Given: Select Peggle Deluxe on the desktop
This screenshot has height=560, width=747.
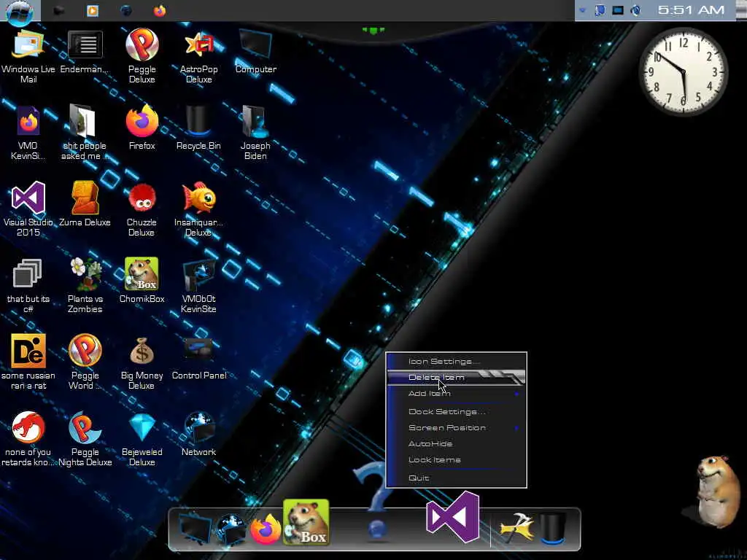Looking at the screenshot, I should pyautogui.click(x=142, y=55).
